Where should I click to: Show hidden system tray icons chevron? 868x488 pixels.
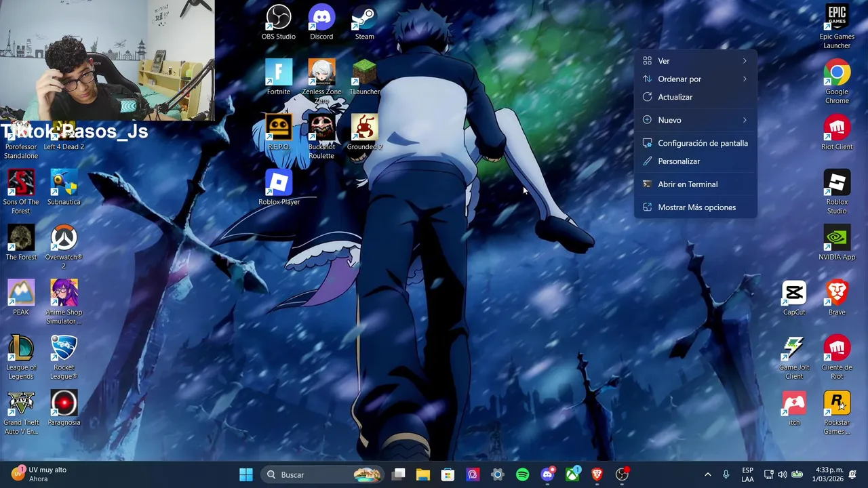click(x=707, y=474)
